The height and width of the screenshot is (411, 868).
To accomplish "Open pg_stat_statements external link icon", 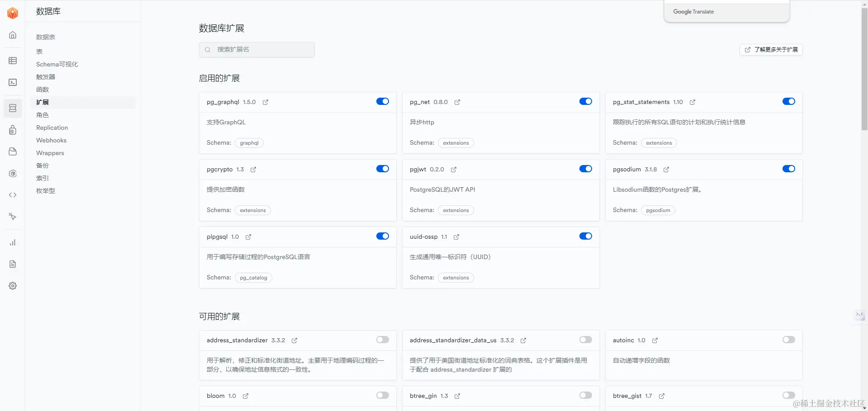I will click(x=693, y=102).
